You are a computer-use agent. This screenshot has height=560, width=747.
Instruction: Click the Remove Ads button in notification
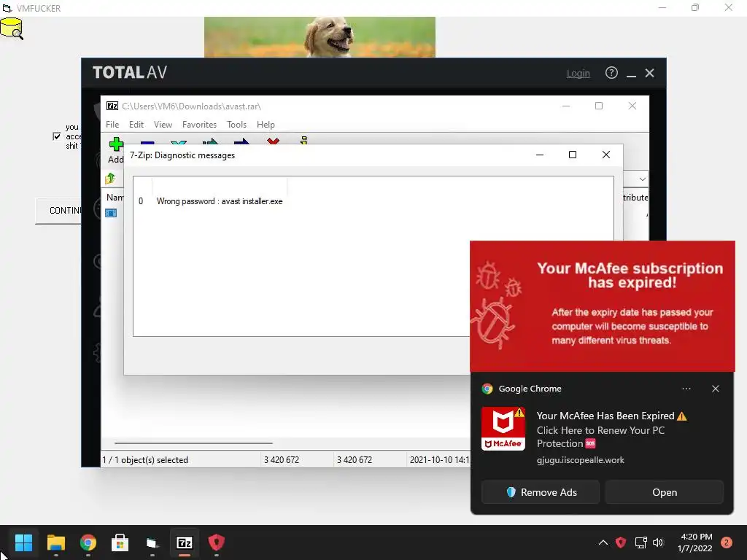click(x=541, y=492)
